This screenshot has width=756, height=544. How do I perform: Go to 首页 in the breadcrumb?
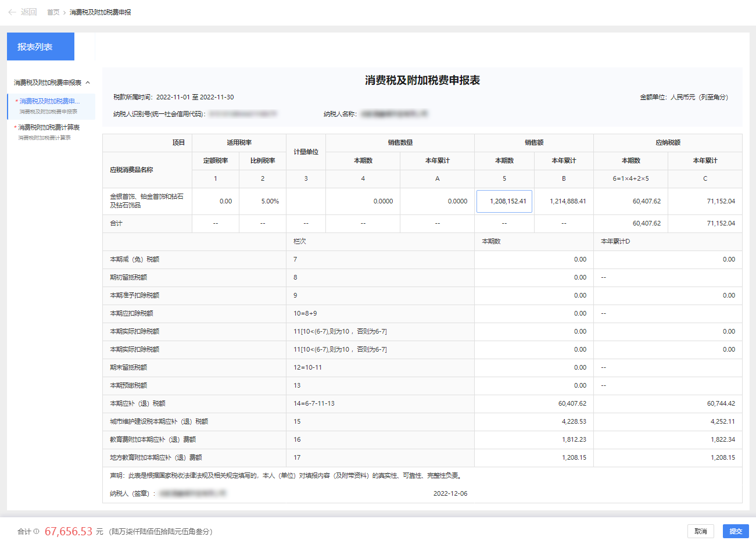[x=53, y=12]
